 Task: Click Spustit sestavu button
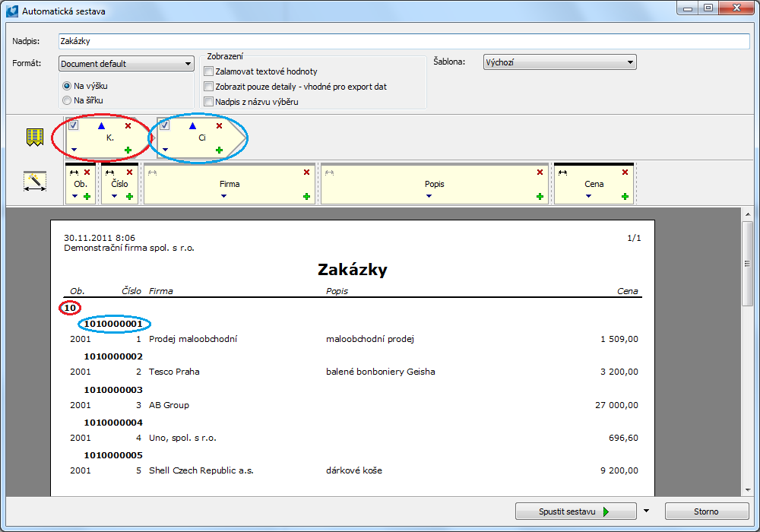click(576, 511)
